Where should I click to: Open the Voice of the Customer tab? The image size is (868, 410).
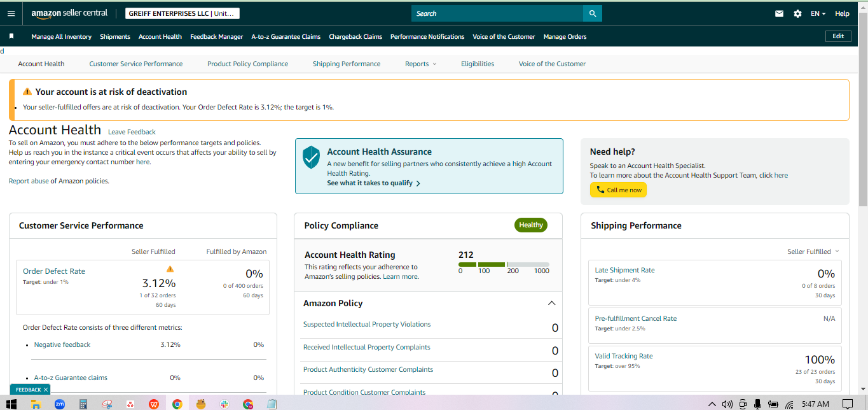pos(552,64)
